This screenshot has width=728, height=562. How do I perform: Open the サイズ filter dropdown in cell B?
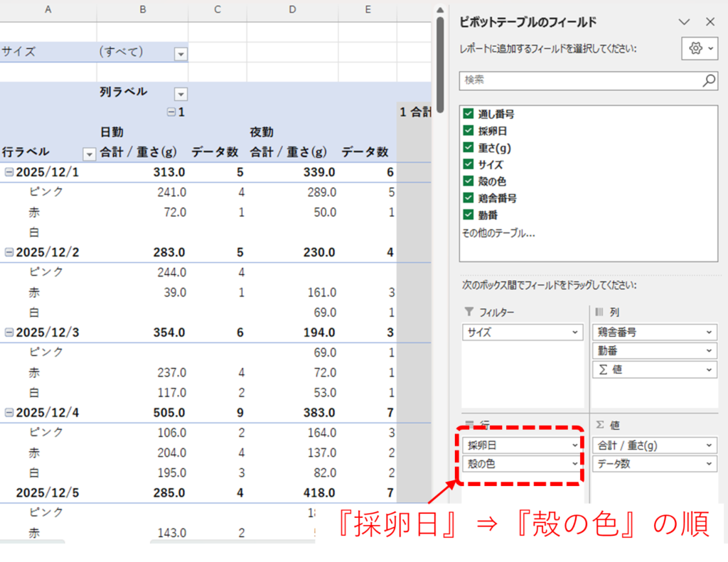[x=181, y=54]
